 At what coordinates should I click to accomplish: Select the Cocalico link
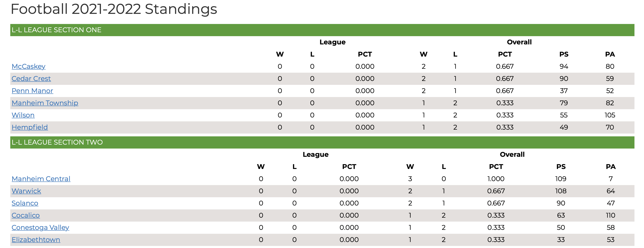click(26, 215)
